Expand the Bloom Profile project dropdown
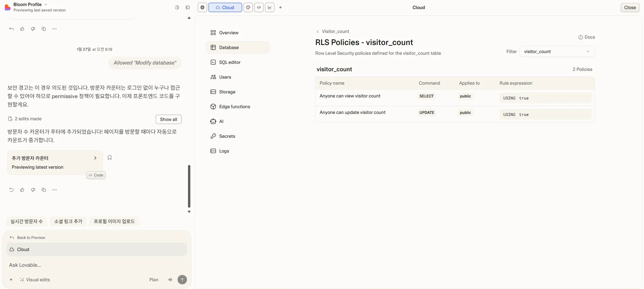644x289 pixels. tap(30, 4)
